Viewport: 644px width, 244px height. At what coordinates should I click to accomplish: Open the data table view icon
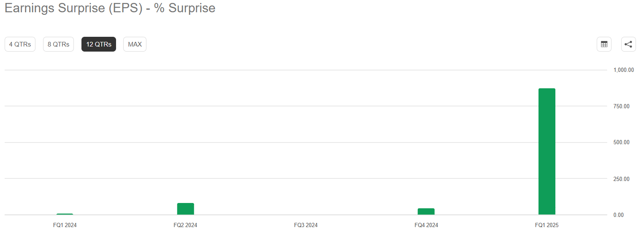[604, 44]
